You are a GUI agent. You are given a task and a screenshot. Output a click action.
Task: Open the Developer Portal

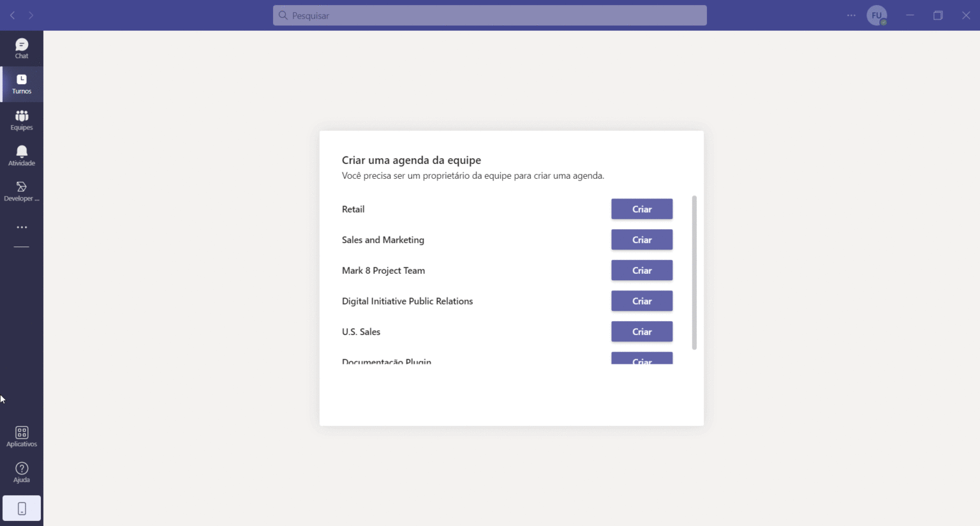click(x=21, y=190)
